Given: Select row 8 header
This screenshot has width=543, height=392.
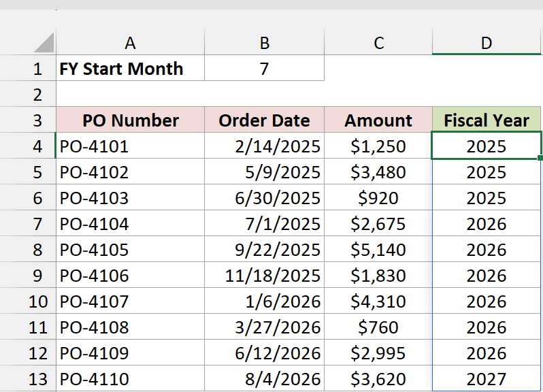Looking at the screenshot, I should (28, 249).
